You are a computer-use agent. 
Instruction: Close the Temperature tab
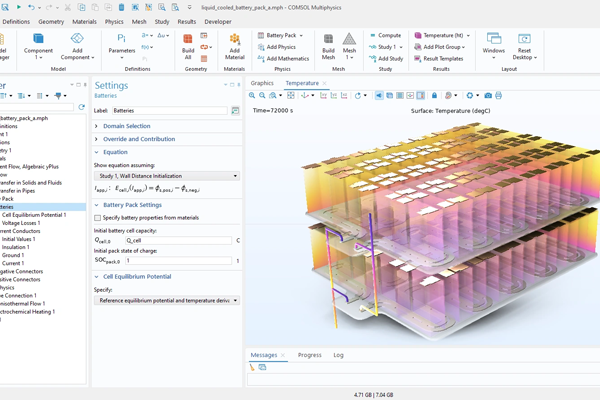(x=324, y=83)
